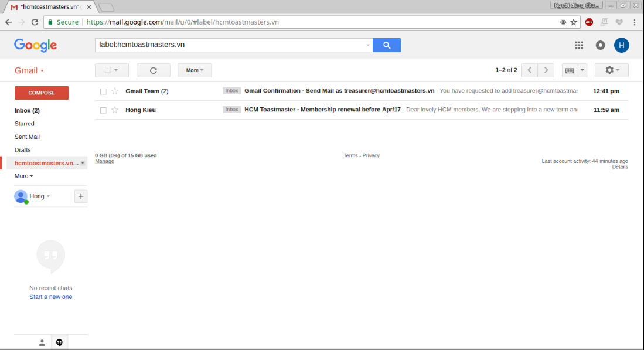
Task: Click the Inbox tag on Membership renewal
Action: (231, 110)
